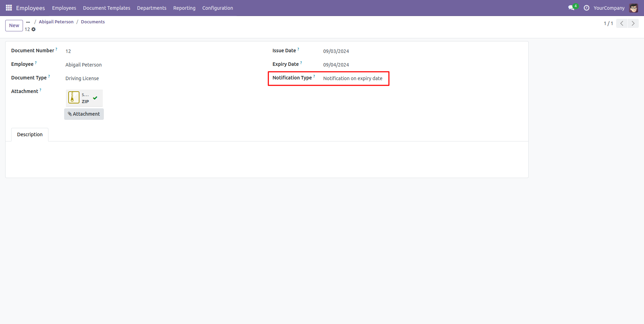Click the New button
644x324 pixels.
point(14,25)
